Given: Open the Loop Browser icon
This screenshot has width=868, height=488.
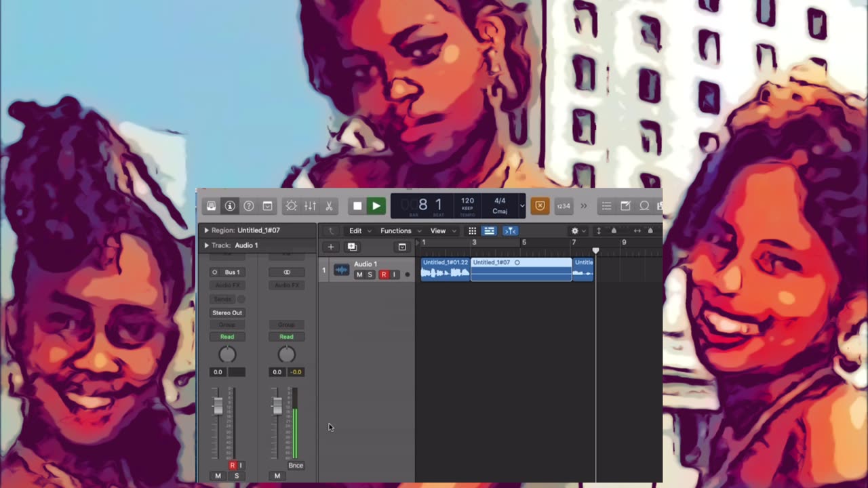Looking at the screenshot, I should [x=644, y=206].
